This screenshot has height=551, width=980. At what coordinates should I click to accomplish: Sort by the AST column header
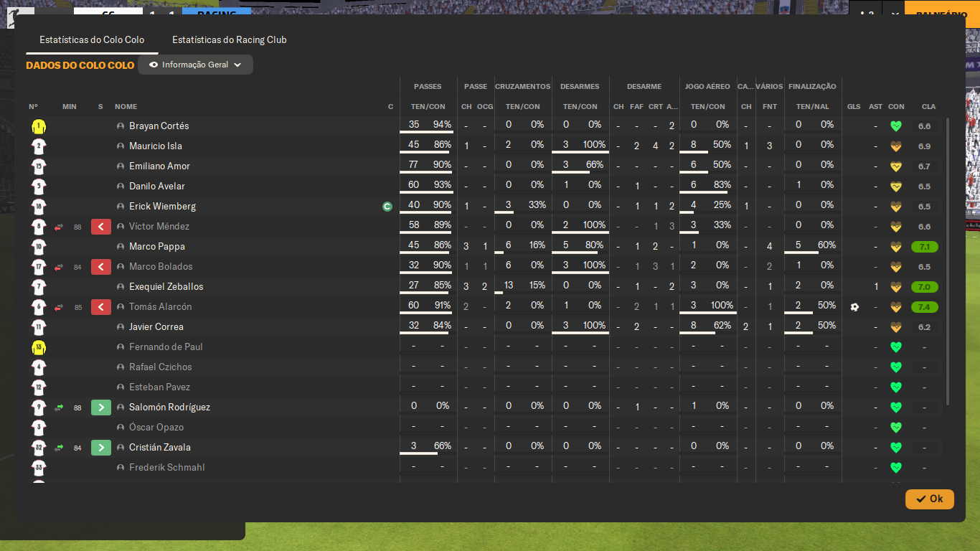876,107
